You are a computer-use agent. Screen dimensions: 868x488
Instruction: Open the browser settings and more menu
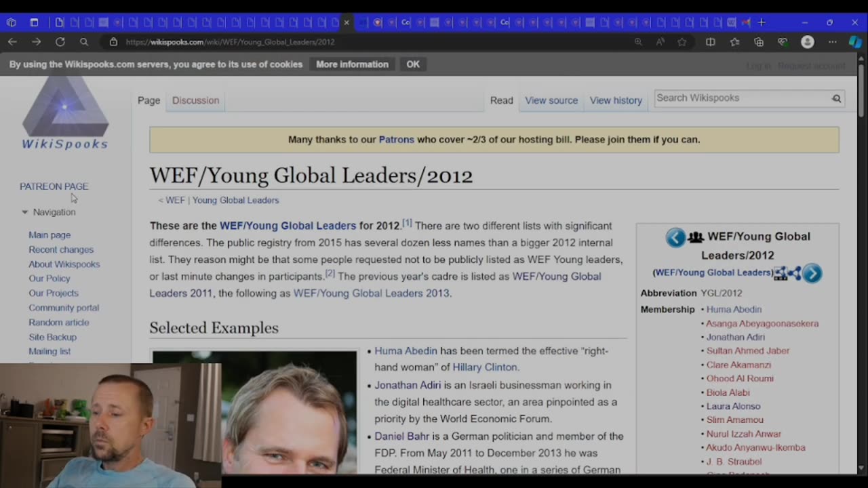832,41
